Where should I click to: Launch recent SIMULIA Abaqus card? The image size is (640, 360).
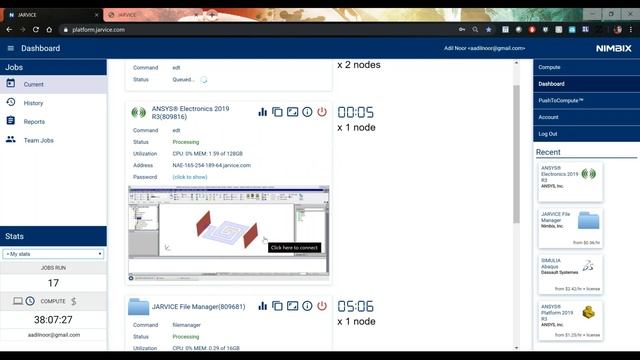(x=570, y=274)
